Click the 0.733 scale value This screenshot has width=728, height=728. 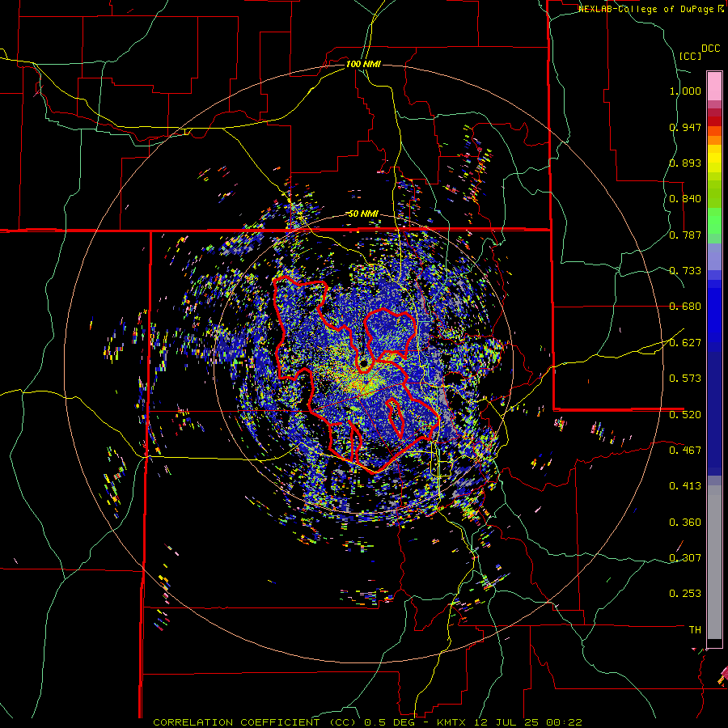point(685,271)
